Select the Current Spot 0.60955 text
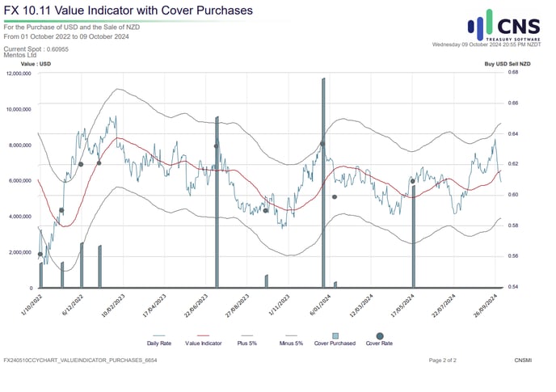556x392 pixels. click(x=36, y=49)
